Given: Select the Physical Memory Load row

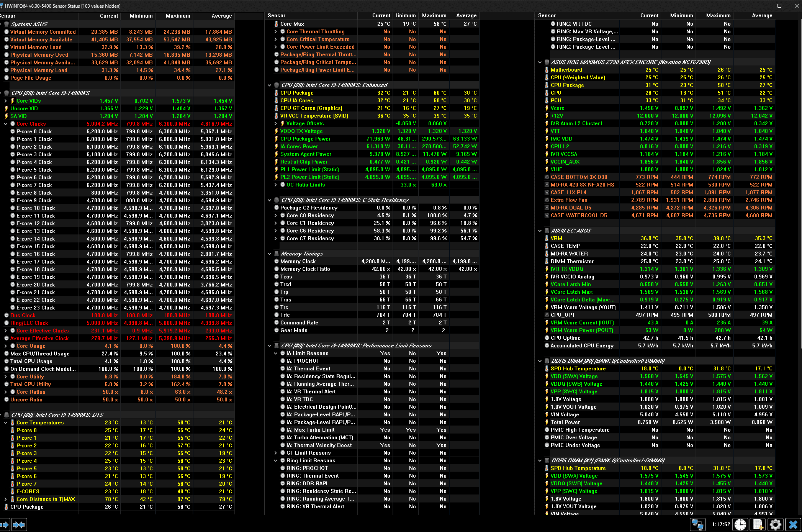Looking at the screenshot, I should tap(117, 70).
